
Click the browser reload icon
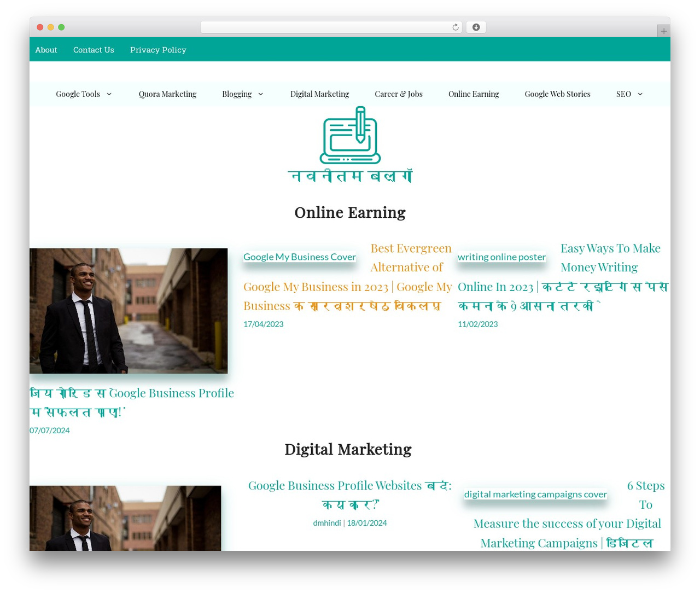[x=455, y=27]
